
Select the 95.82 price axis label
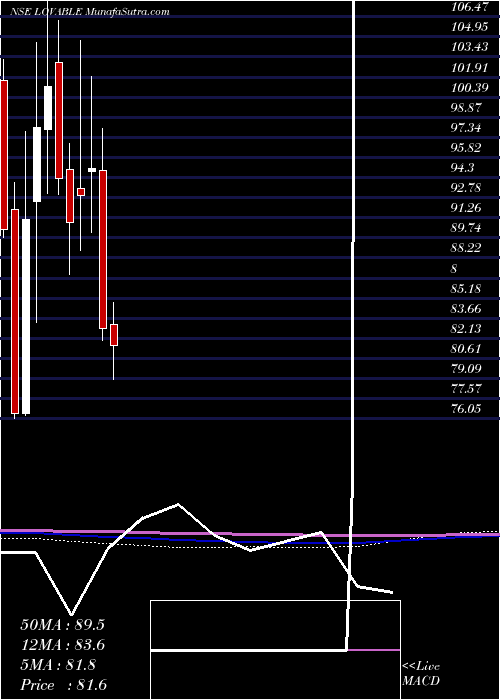coord(467,148)
